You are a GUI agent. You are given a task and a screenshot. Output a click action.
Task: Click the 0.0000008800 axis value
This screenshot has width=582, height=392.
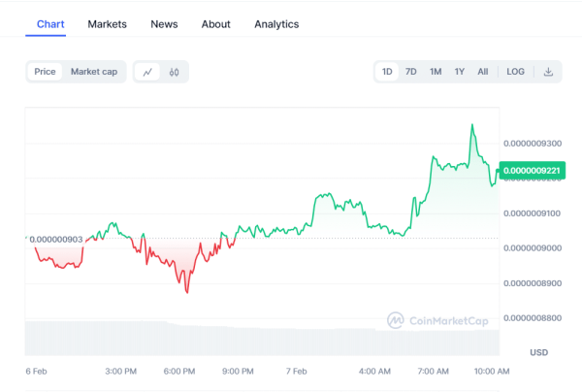click(x=533, y=318)
